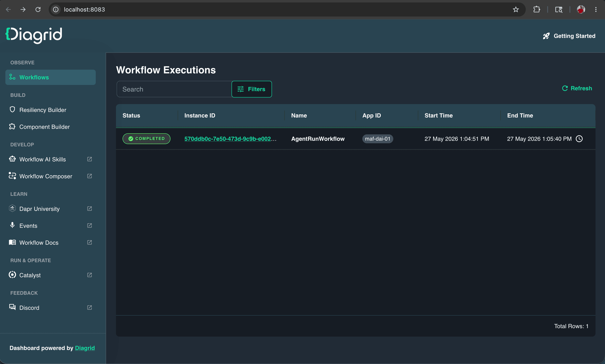Click the Getting Started rocket icon
This screenshot has width=605, height=364.
546,36
